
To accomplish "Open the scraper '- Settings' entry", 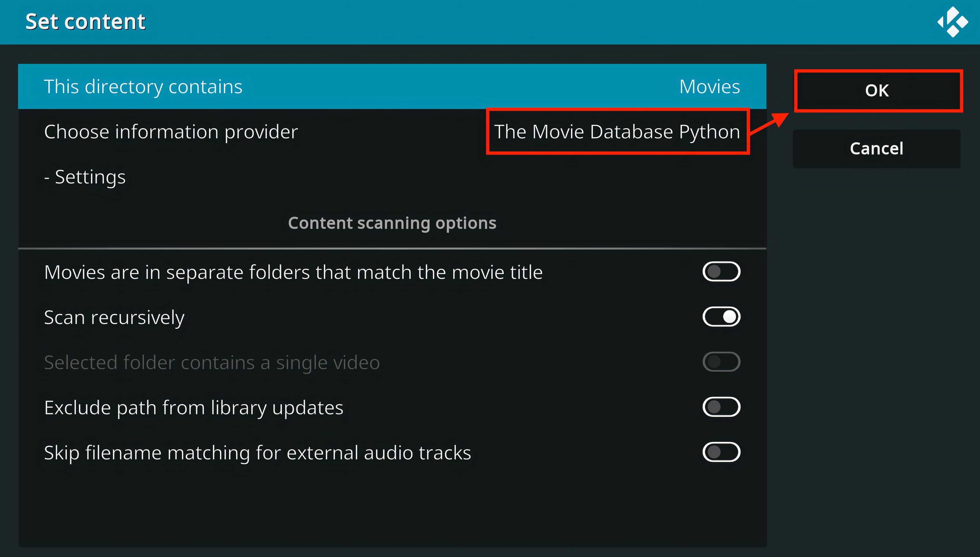I will click(x=85, y=177).
